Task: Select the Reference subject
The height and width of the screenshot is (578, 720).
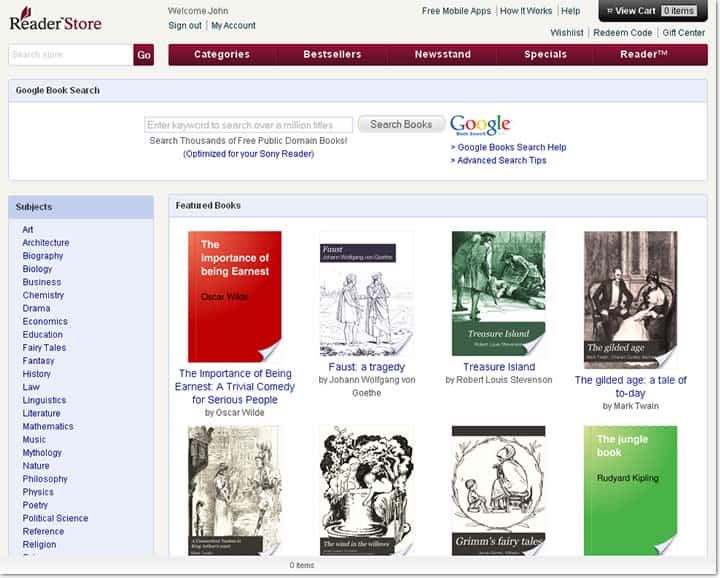Action: point(43,532)
